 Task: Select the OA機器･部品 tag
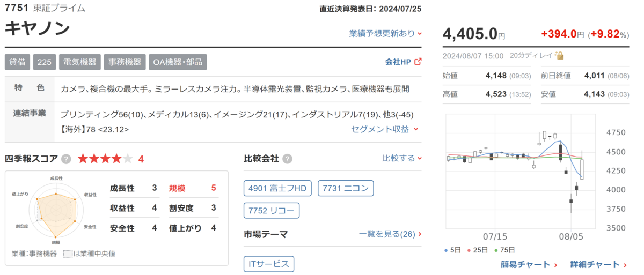click(x=178, y=62)
